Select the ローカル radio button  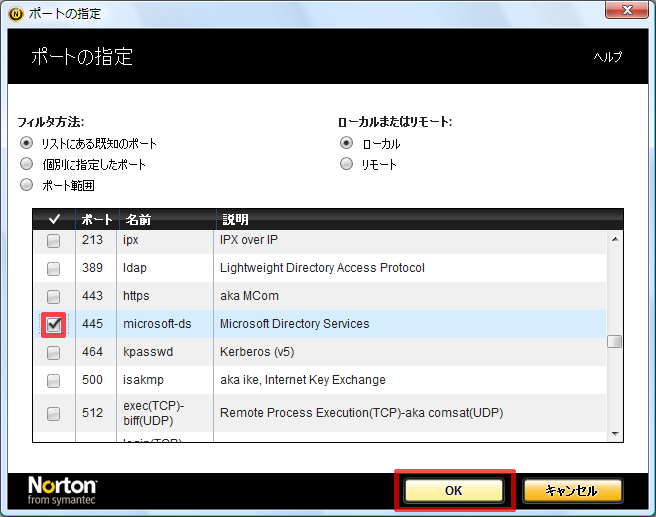click(x=347, y=143)
